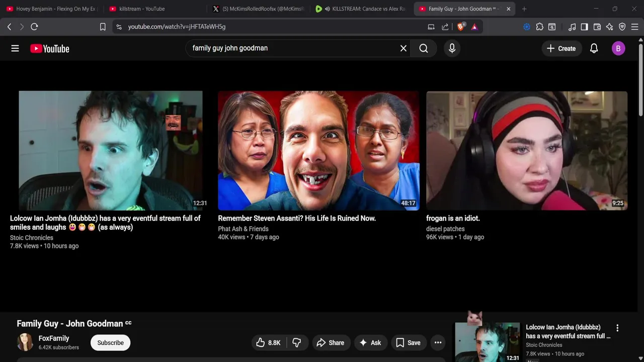
Task: Click the video title 'Family Guy - John Goodman'
Action: [70, 323]
